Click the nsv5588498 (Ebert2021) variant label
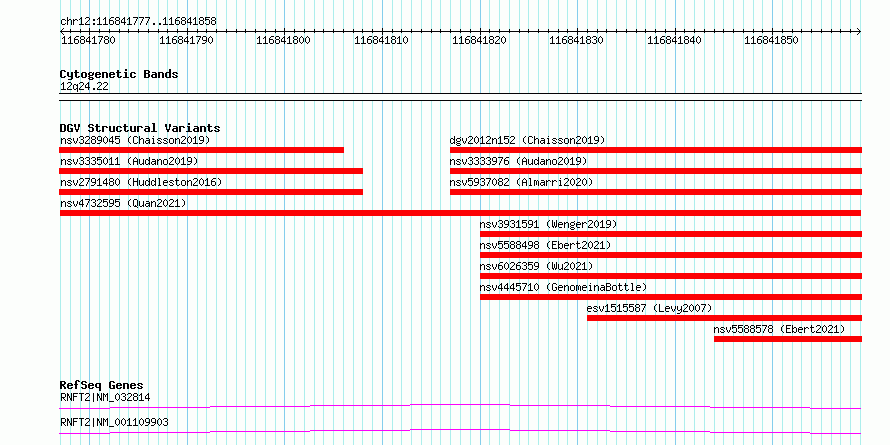 point(545,245)
